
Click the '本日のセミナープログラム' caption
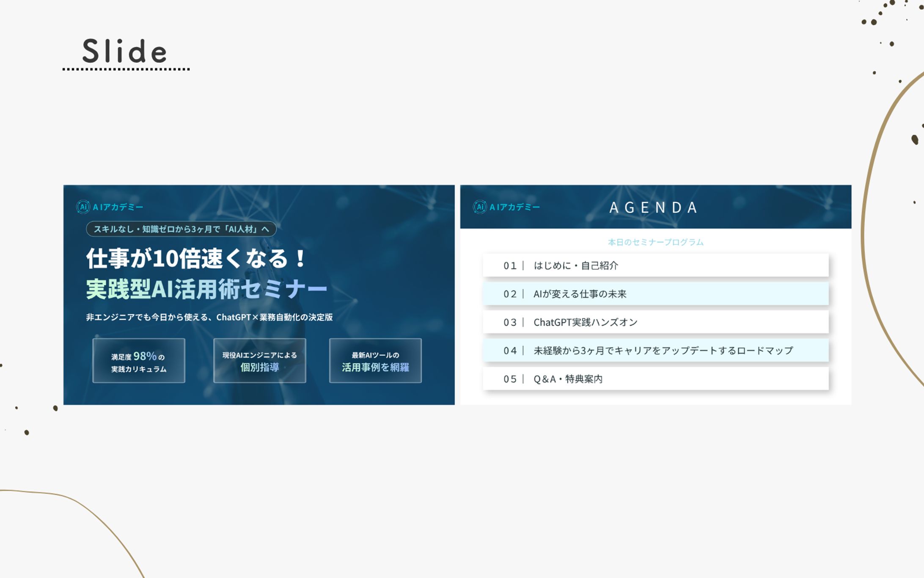[656, 242]
